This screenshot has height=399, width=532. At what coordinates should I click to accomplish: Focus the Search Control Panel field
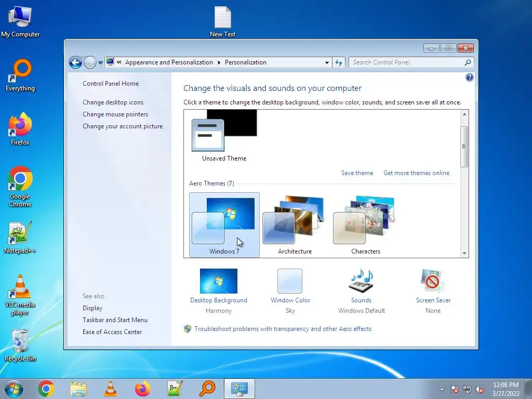pos(407,62)
